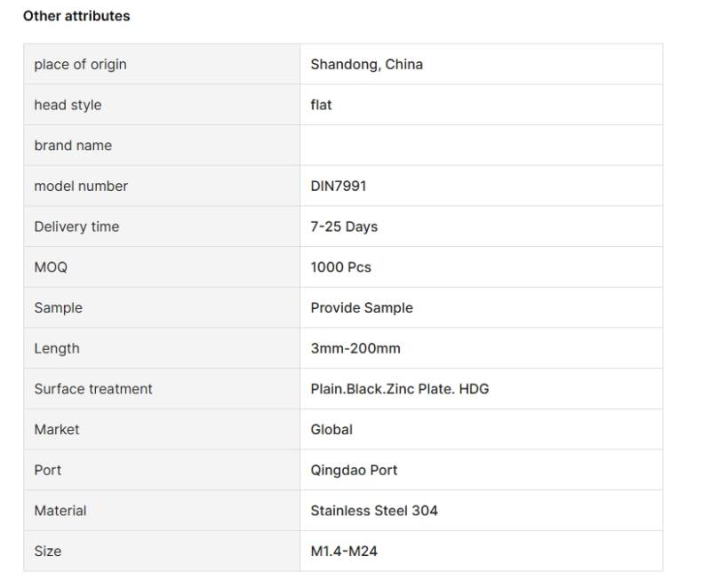Select the "Qingdao Port" value
The image size is (710, 588).
[354, 470]
